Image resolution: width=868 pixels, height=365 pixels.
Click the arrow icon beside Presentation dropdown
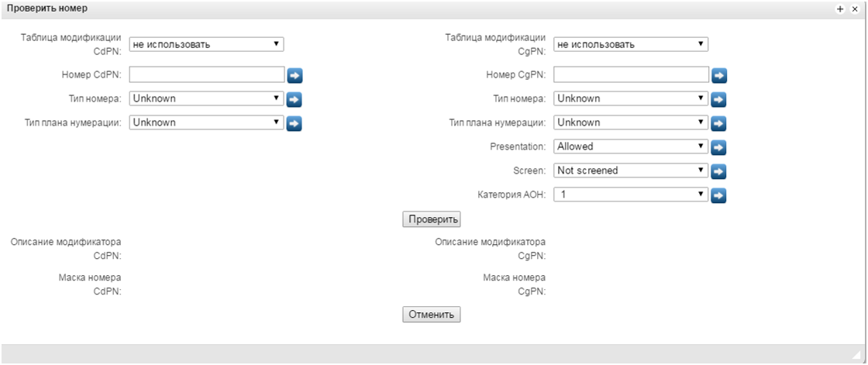(719, 147)
